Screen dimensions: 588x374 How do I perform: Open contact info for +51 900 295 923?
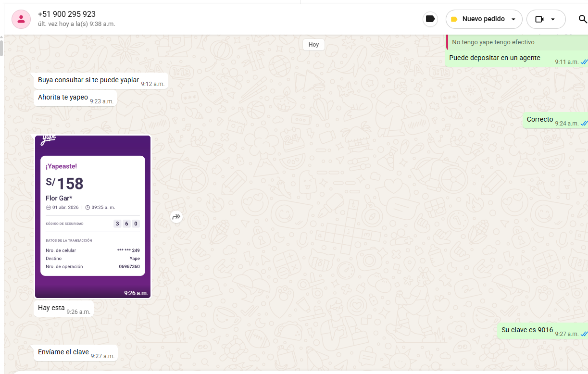tap(67, 14)
